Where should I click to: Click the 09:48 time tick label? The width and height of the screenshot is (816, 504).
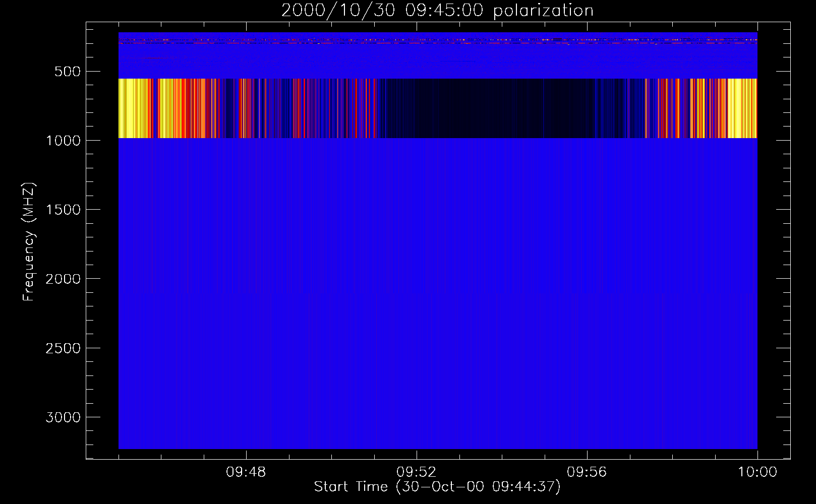coord(246,472)
